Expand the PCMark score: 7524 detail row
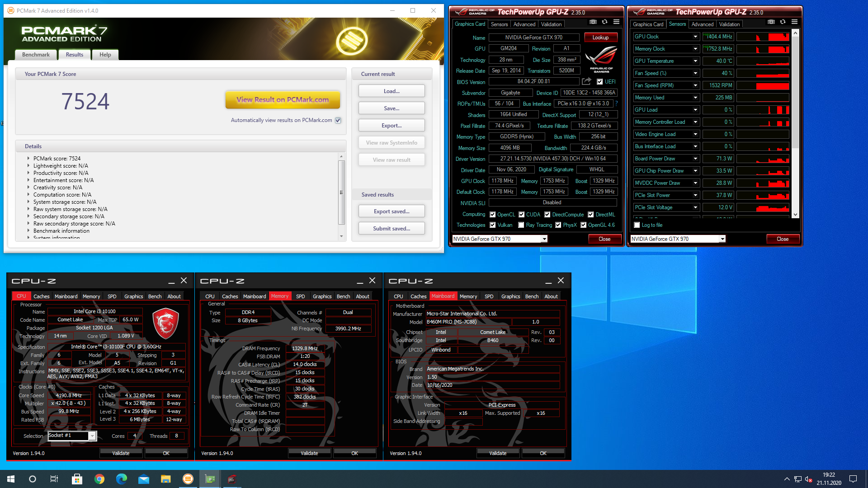The width and height of the screenshot is (868, 488). coord(28,159)
